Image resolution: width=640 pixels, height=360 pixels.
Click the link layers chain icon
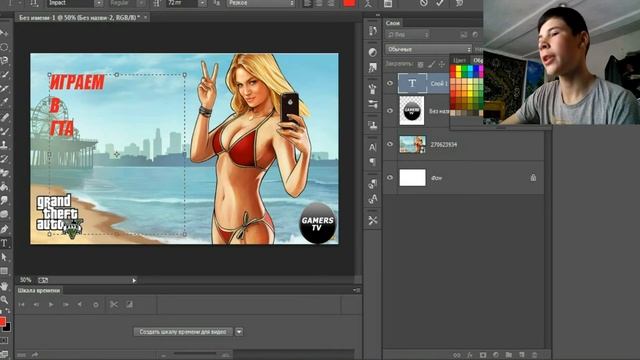click(457, 355)
